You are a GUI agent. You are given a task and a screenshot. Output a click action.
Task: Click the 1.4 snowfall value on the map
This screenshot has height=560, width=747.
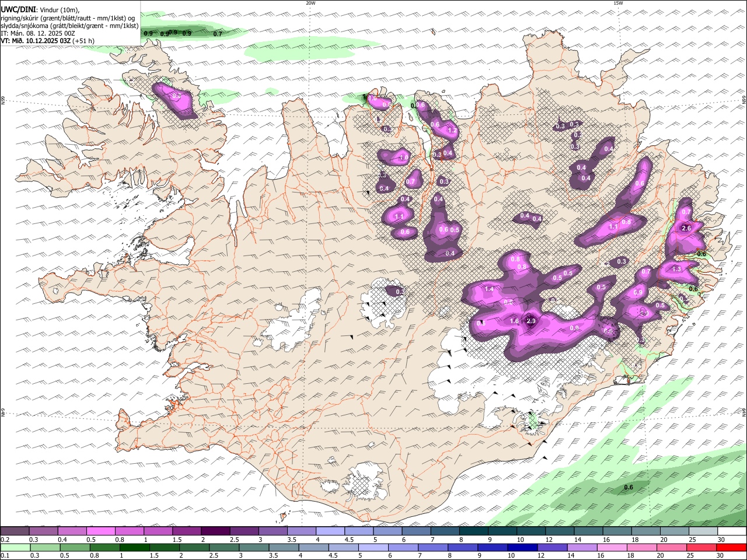click(490, 289)
